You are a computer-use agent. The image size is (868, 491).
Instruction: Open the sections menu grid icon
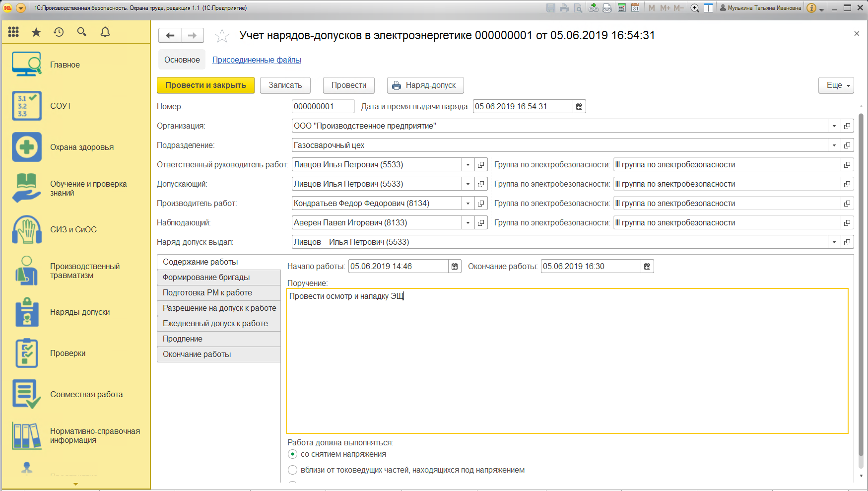click(x=13, y=32)
